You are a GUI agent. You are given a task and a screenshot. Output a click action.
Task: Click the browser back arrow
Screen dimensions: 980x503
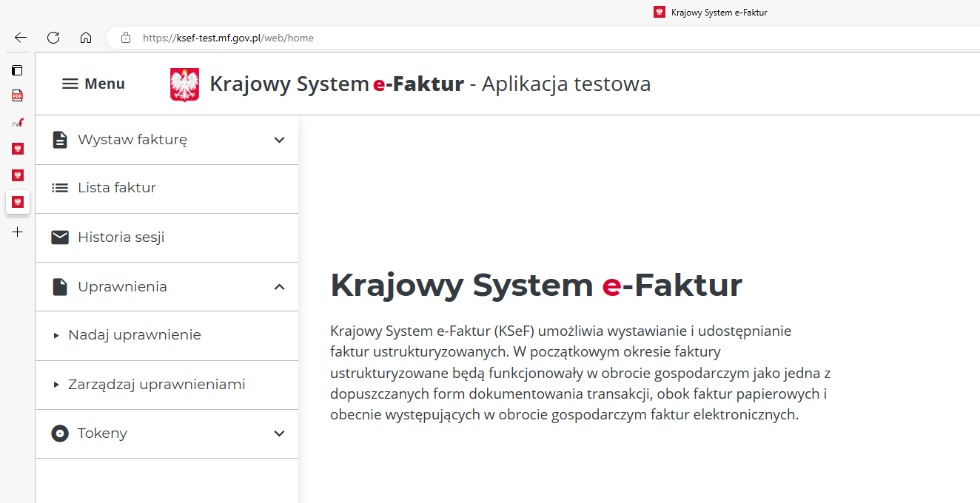click(21, 38)
